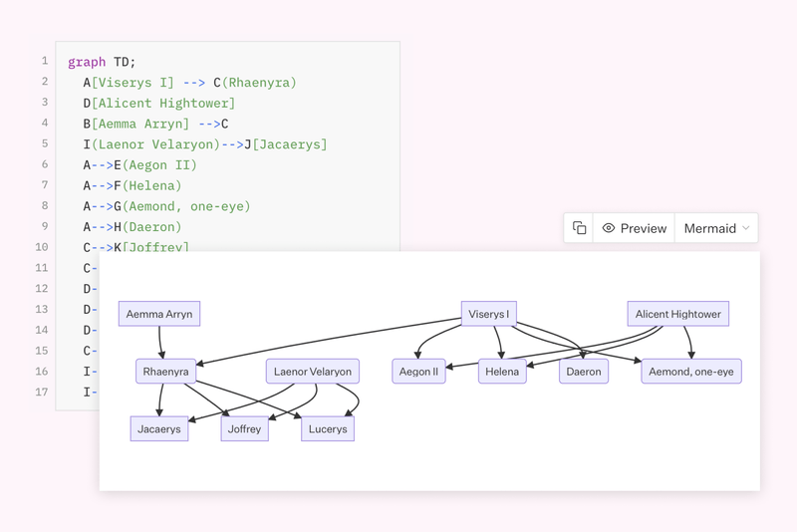This screenshot has width=797, height=532.
Task: Place cursor on line number 5
Action: point(43,143)
